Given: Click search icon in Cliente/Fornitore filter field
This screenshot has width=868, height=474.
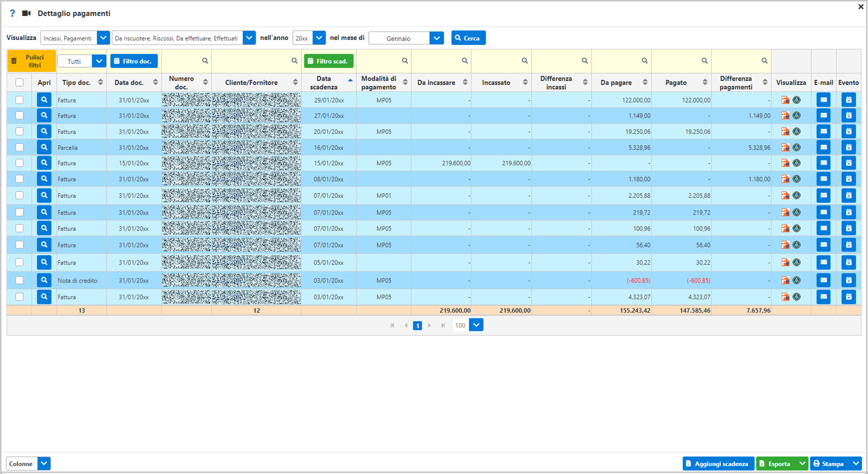Looking at the screenshot, I should click(x=294, y=61).
